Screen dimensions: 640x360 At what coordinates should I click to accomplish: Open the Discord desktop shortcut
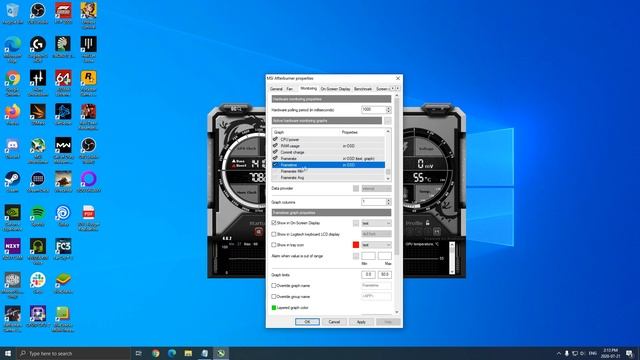point(12,148)
